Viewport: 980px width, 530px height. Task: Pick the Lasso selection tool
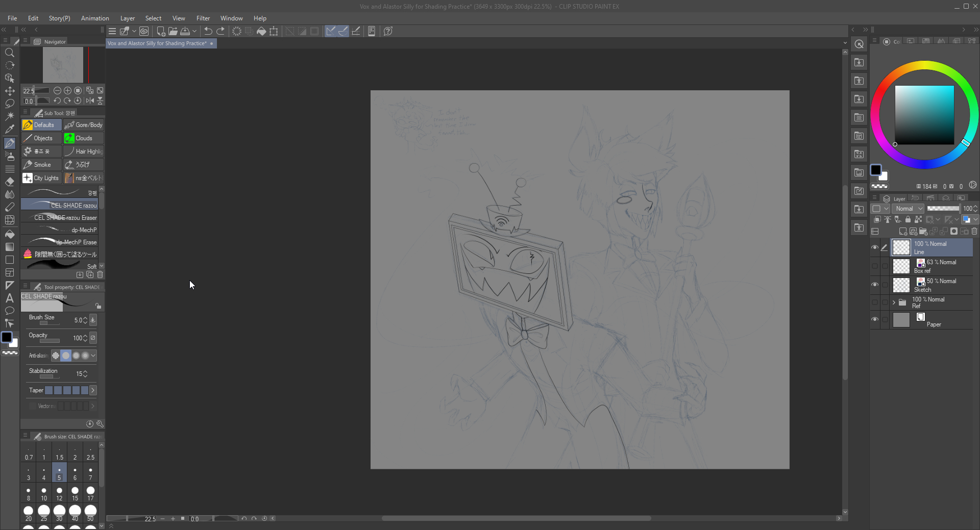[x=10, y=104]
